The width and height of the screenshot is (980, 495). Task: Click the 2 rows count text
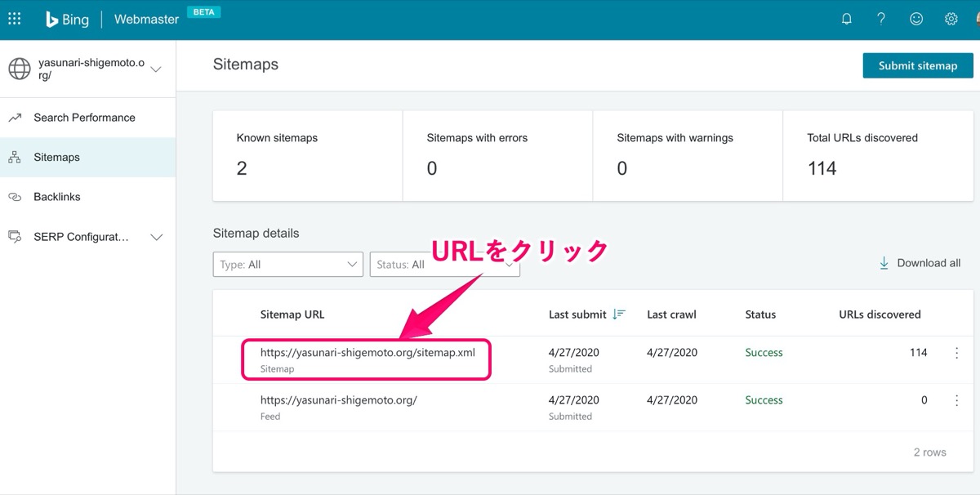[x=930, y=452]
